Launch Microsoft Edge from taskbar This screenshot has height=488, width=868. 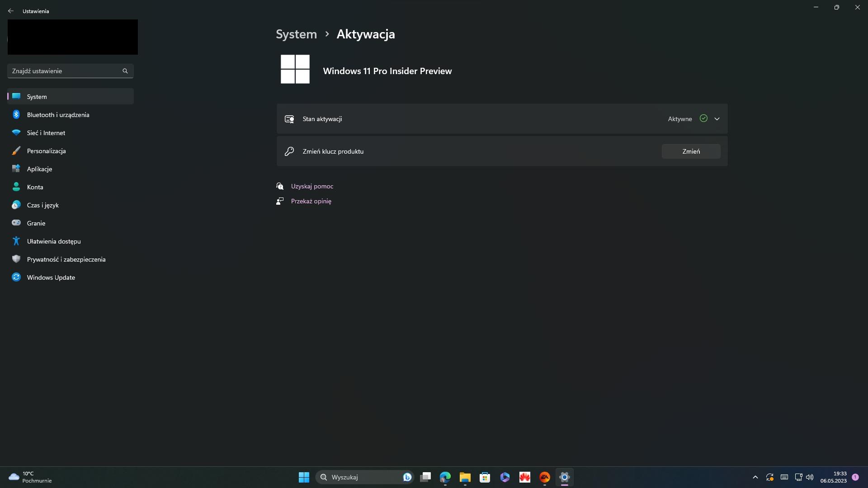[445, 477]
